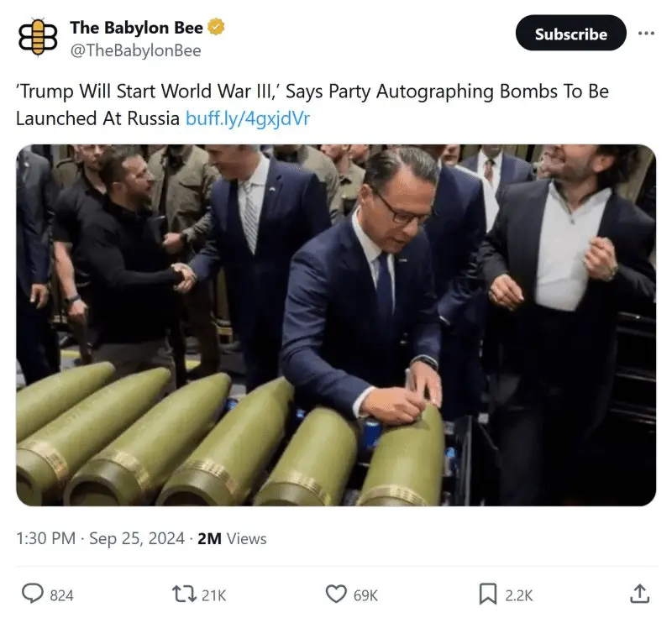Open the three-dot more options menu
The image size is (672, 618).
(x=646, y=34)
